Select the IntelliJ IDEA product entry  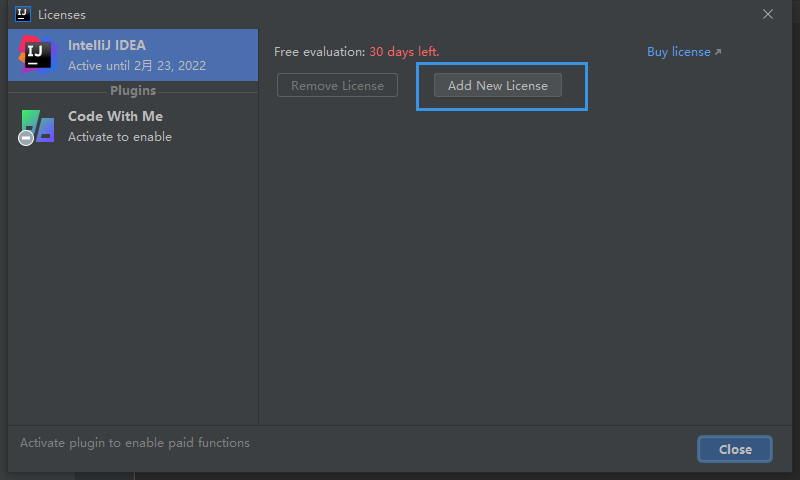coord(133,55)
